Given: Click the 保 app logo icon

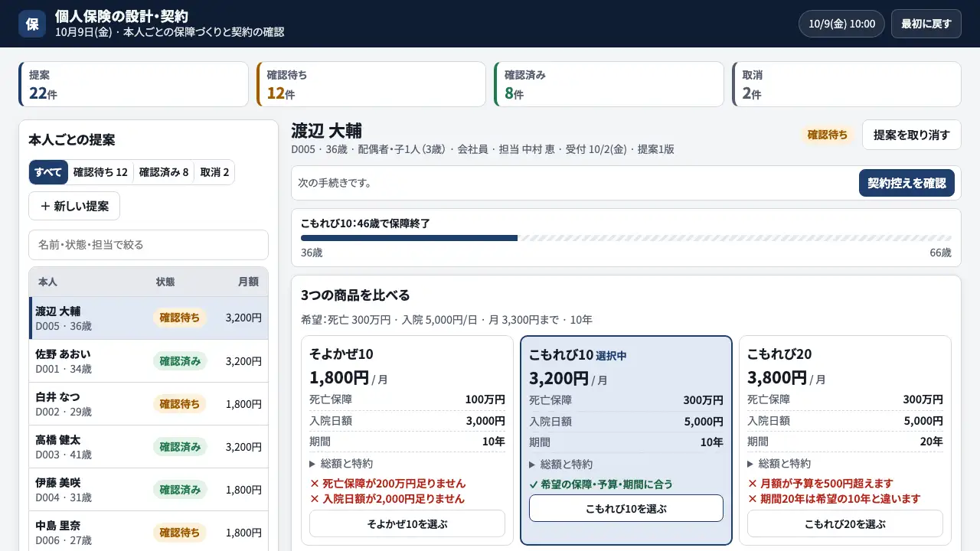Looking at the screenshot, I should pyautogui.click(x=32, y=24).
